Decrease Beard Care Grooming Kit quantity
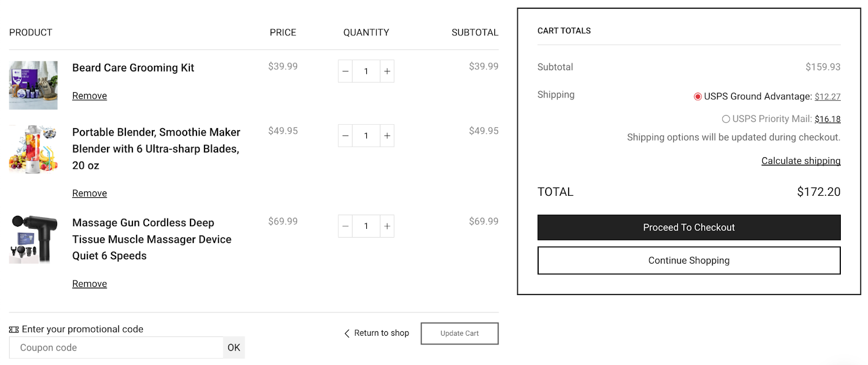 345,71
